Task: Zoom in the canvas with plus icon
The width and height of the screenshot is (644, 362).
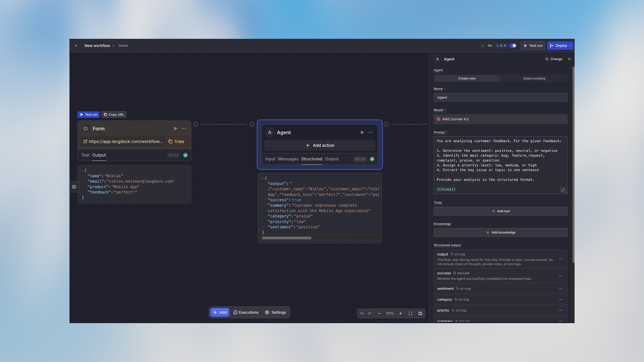Action: [401, 313]
